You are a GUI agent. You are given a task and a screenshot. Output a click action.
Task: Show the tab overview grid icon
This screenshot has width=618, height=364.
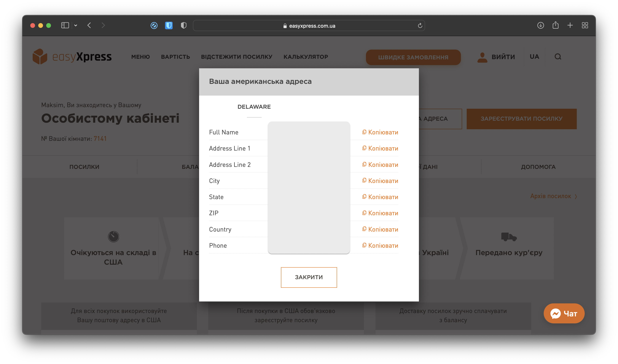point(585,25)
